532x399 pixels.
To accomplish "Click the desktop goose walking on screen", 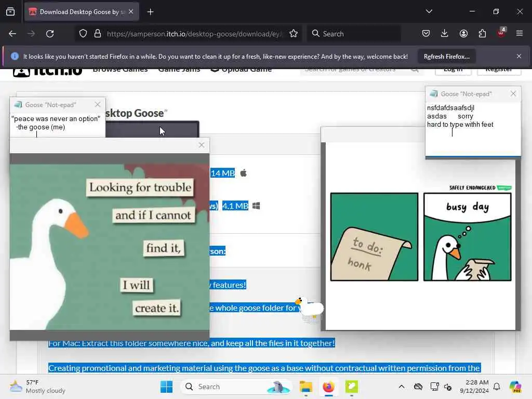I will point(310,308).
